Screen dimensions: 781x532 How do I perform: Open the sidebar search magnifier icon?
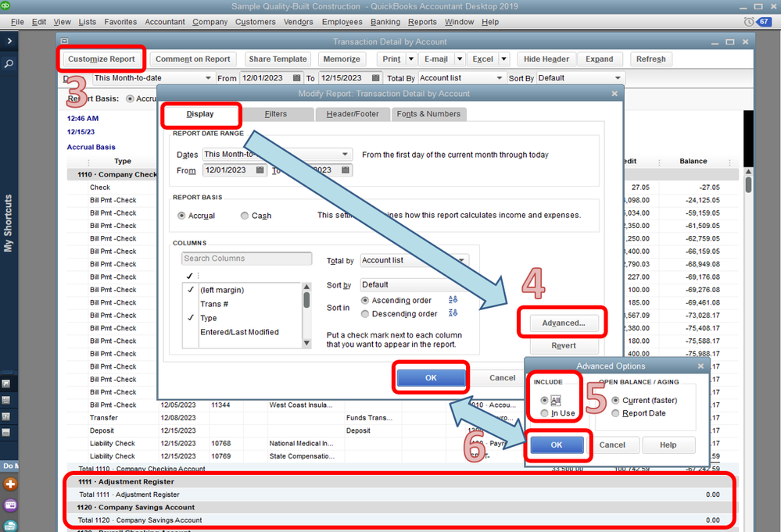pyautogui.click(x=9, y=64)
